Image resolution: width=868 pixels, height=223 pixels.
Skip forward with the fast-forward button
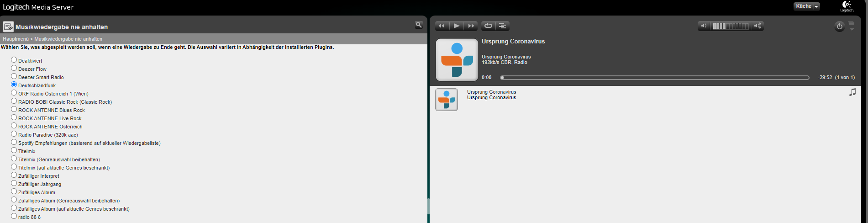pyautogui.click(x=471, y=26)
